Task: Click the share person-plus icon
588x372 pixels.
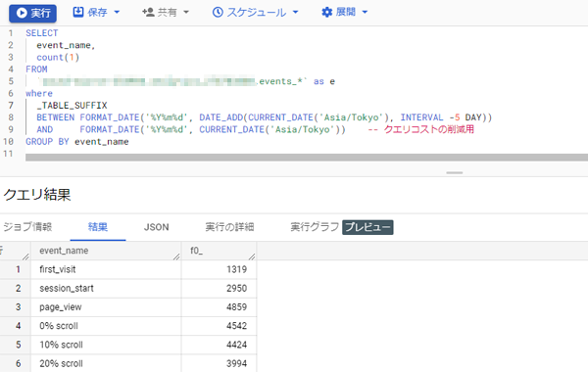Action: 148,13
